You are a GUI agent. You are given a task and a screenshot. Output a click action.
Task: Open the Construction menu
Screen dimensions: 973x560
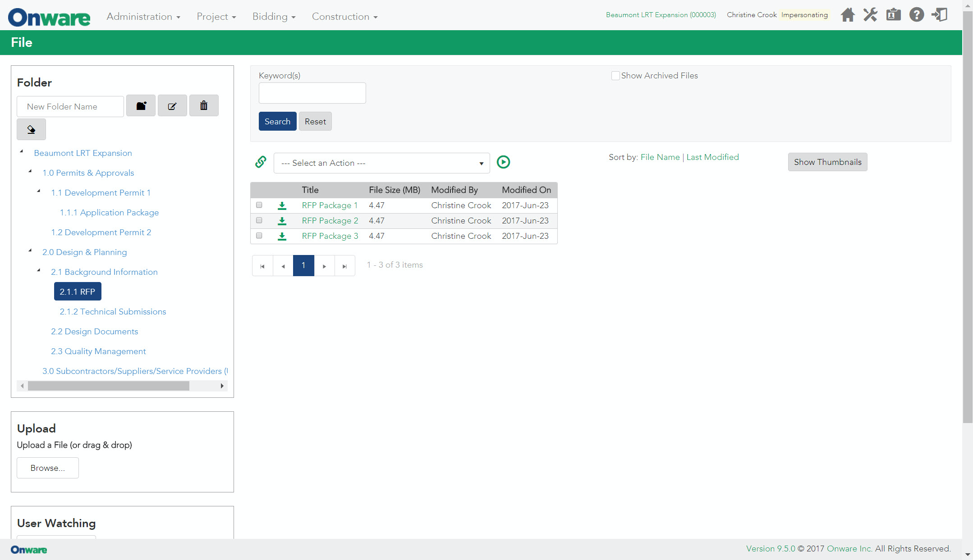tap(344, 17)
